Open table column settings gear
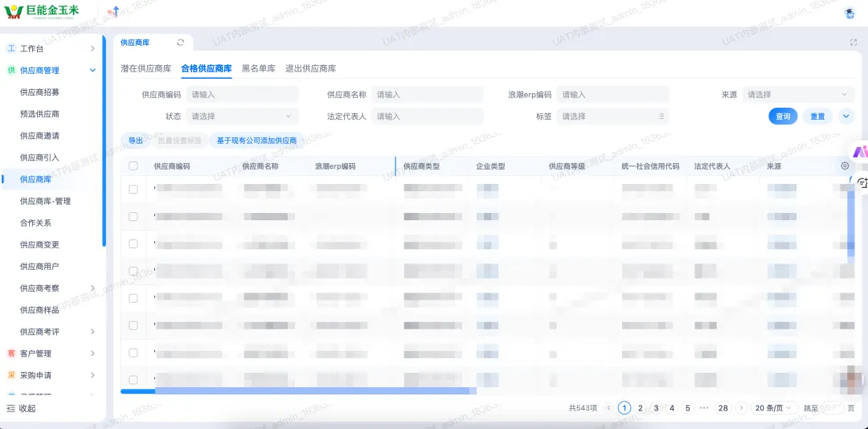The width and height of the screenshot is (868, 429). [845, 166]
